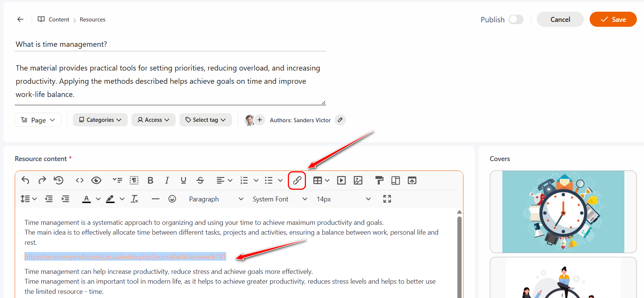
Task: Click the insert link icon
Action: [x=297, y=180]
